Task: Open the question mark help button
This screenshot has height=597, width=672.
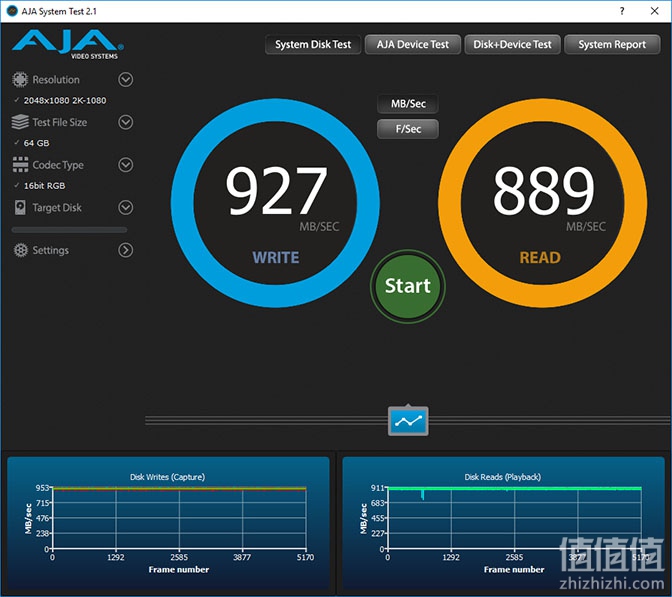Action: 622,11
